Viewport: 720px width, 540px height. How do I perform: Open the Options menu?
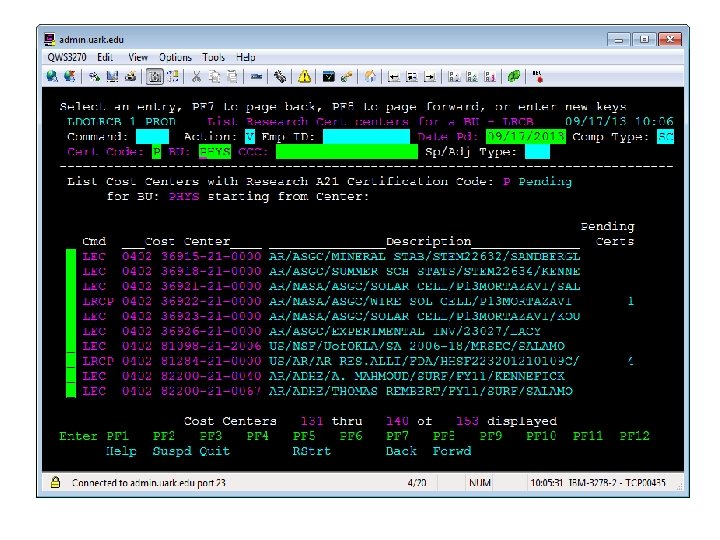[175, 57]
